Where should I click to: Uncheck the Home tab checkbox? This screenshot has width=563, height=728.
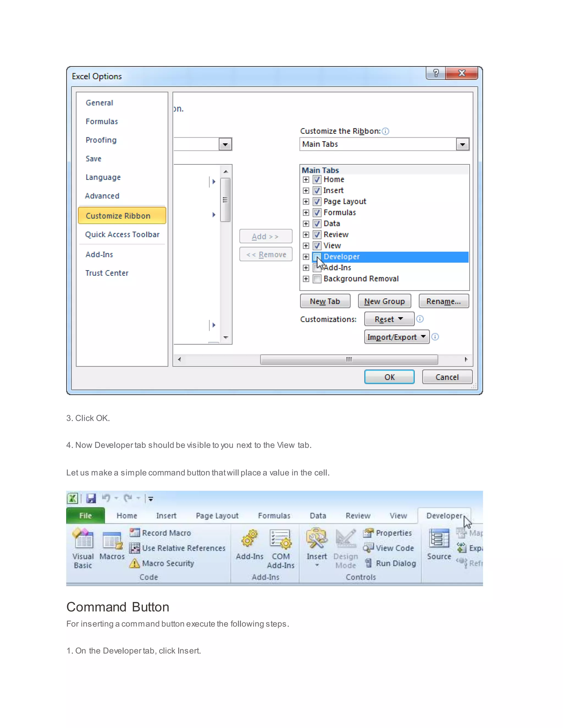click(317, 180)
